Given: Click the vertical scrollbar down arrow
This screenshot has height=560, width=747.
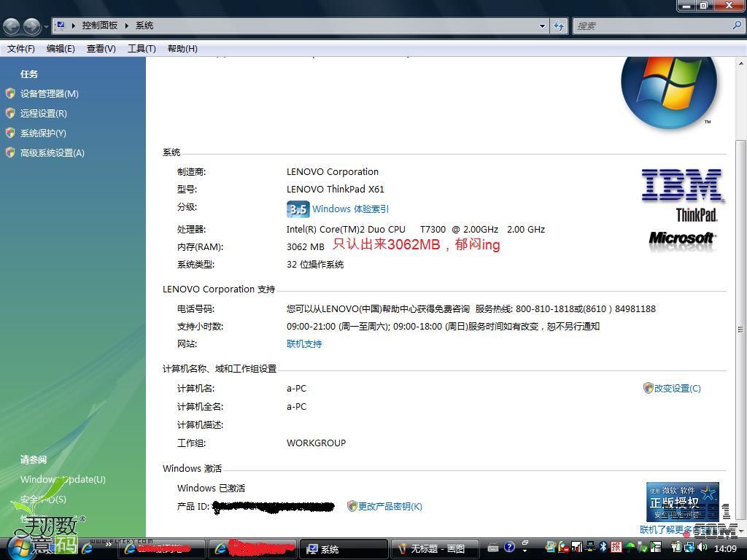Looking at the screenshot, I should pos(740,530).
